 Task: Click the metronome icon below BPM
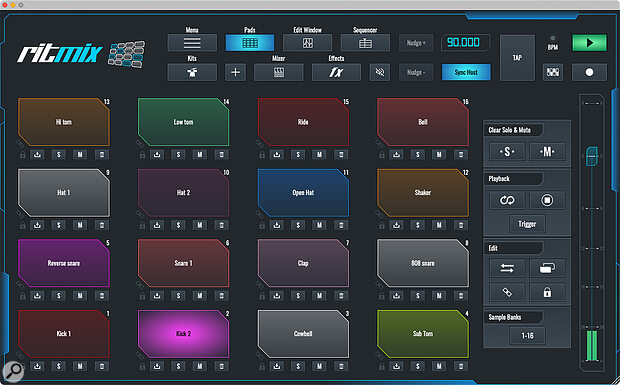click(552, 72)
